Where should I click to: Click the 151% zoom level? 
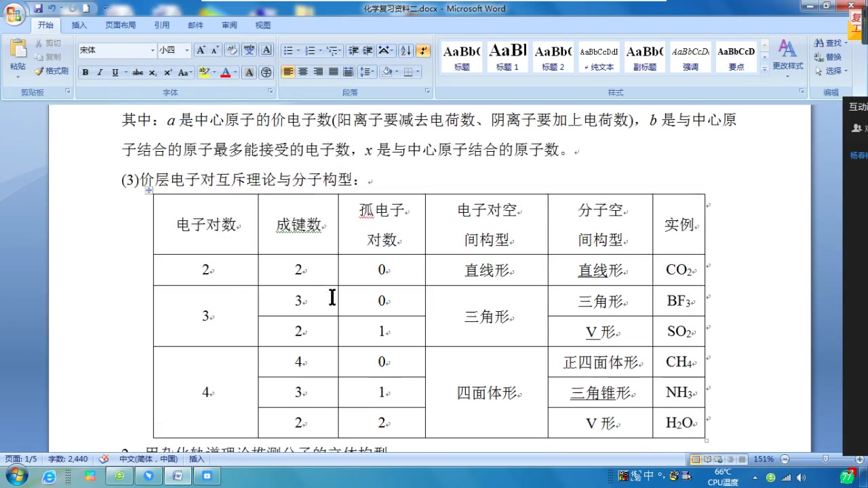[764, 459]
